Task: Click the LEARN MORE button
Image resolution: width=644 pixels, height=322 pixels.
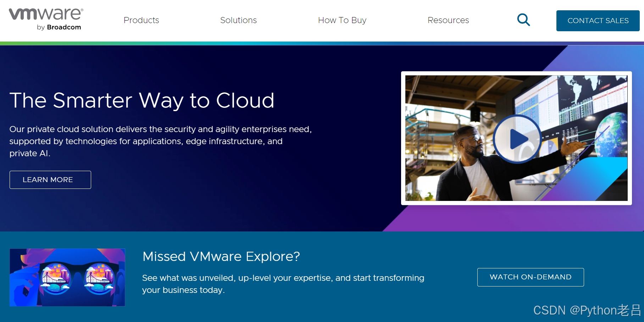Action: pos(50,180)
